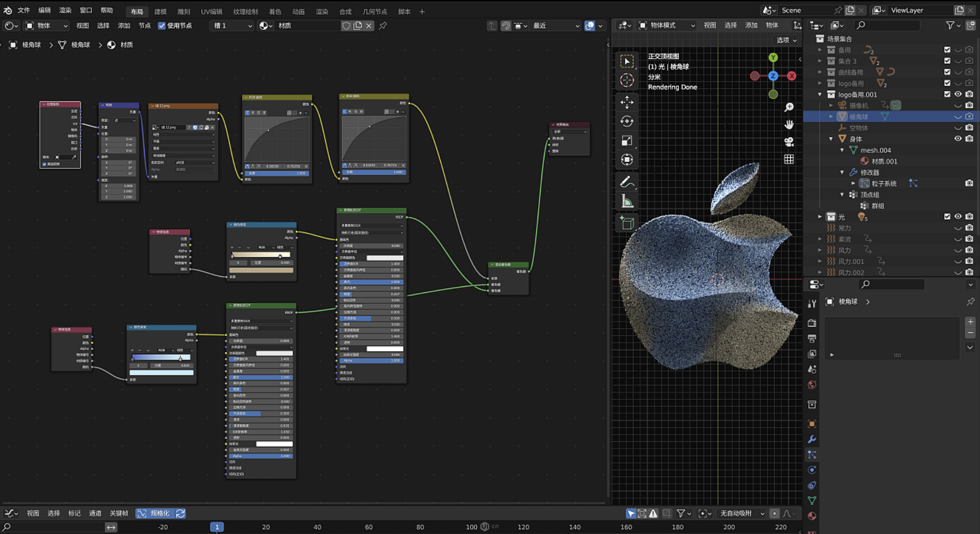Screen dimensions: 980x534
Task: Open the 文件 menu
Action: pyautogui.click(x=24, y=10)
